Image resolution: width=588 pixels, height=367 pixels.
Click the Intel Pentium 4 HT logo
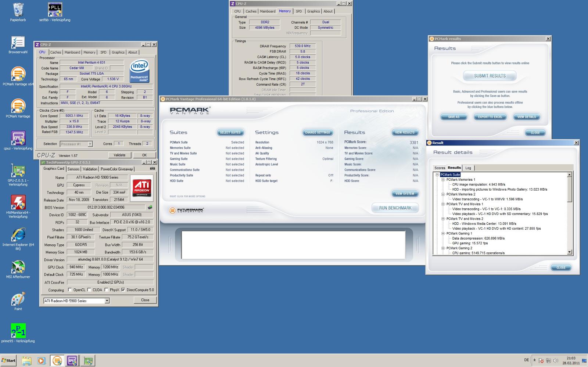point(140,71)
